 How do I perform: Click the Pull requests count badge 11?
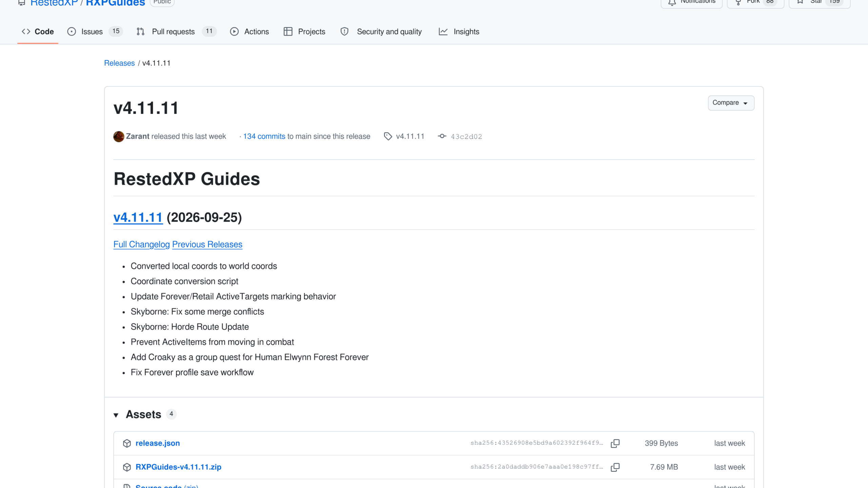(x=209, y=31)
